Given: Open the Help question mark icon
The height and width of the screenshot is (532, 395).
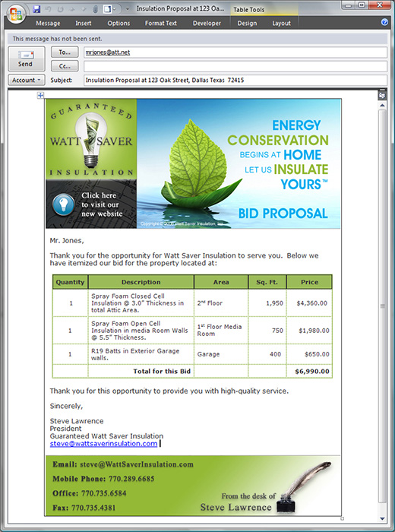Looking at the screenshot, I should point(384,22).
